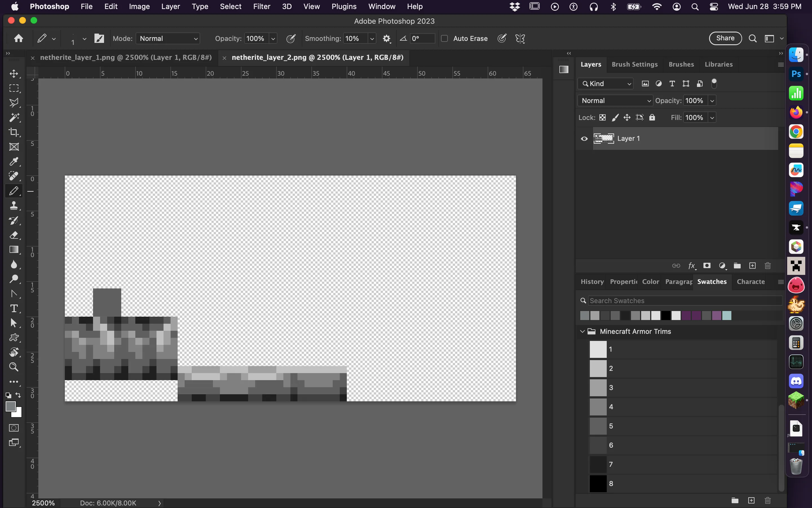The width and height of the screenshot is (812, 508).
Task: Select the Clone Stamp tool
Action: click(x=14, y=206)
